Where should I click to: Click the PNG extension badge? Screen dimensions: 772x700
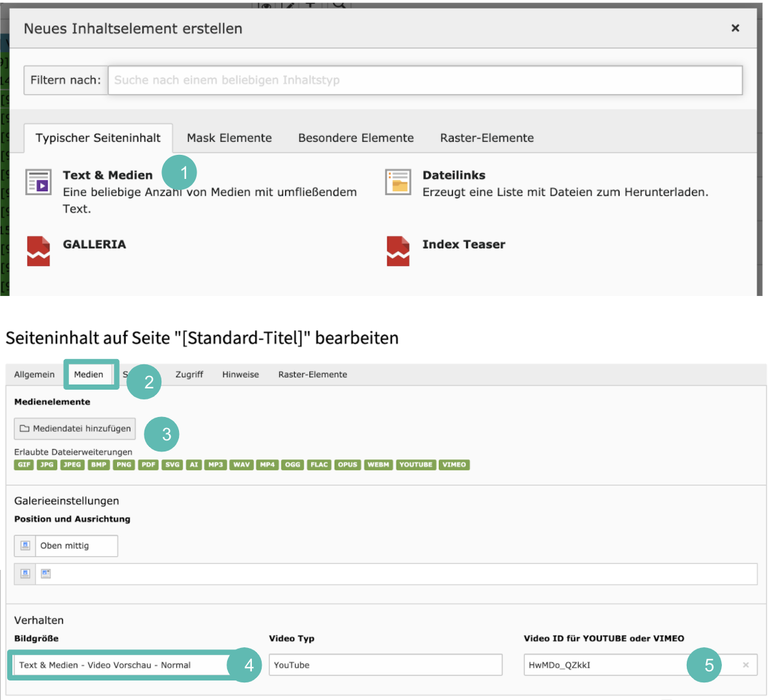pyautogui.click(x=124, y=464)
